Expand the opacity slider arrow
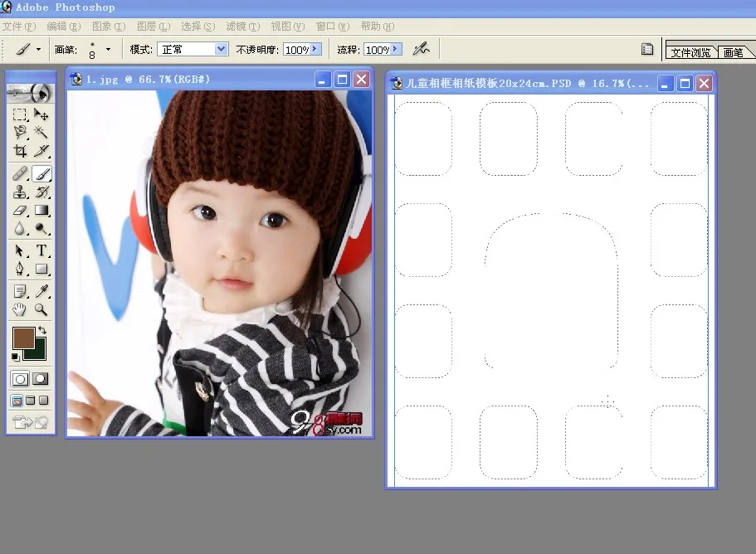 click(x=315, y=49)
